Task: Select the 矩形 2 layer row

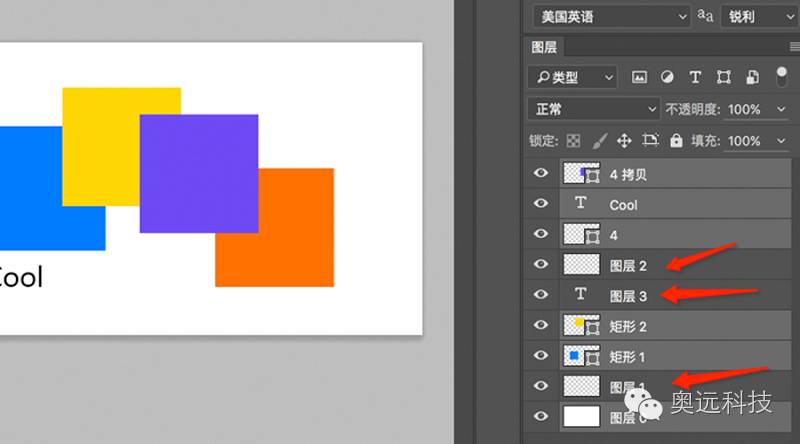Action: pos(674,326)
